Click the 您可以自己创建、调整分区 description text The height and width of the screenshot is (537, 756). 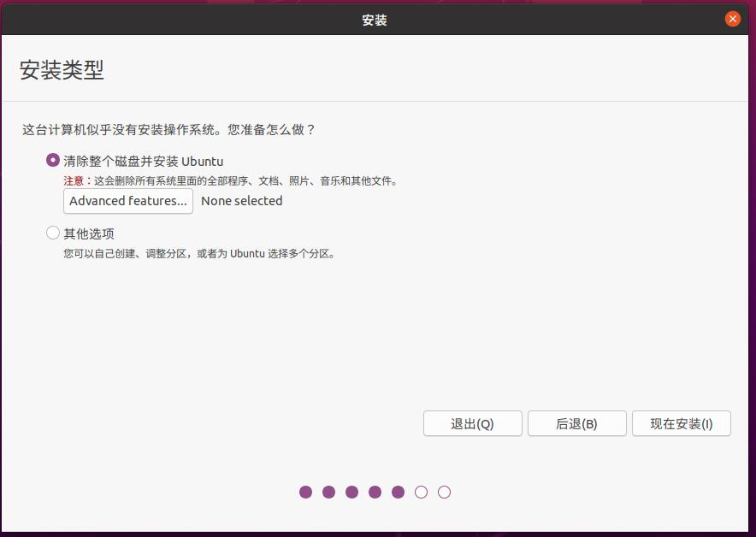pos(199,254)
